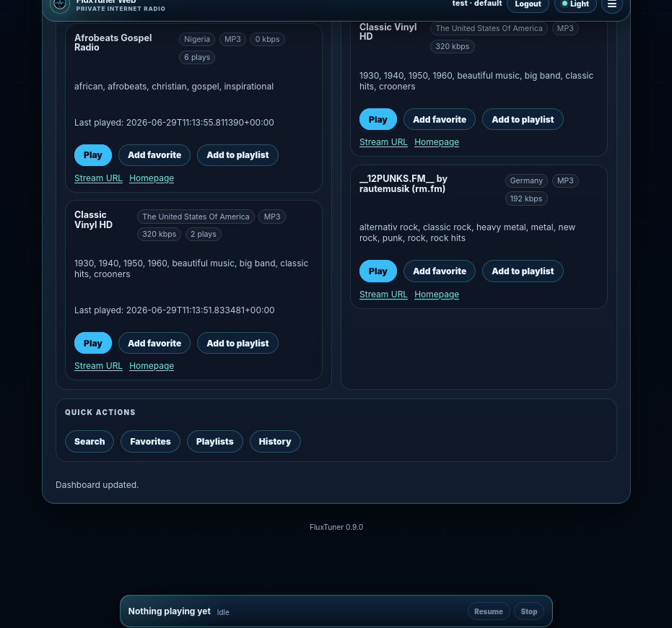Add 12PUNKS.FM station to favorites
The width and height of the screenshot is (672, 628).
click(440, 271)
